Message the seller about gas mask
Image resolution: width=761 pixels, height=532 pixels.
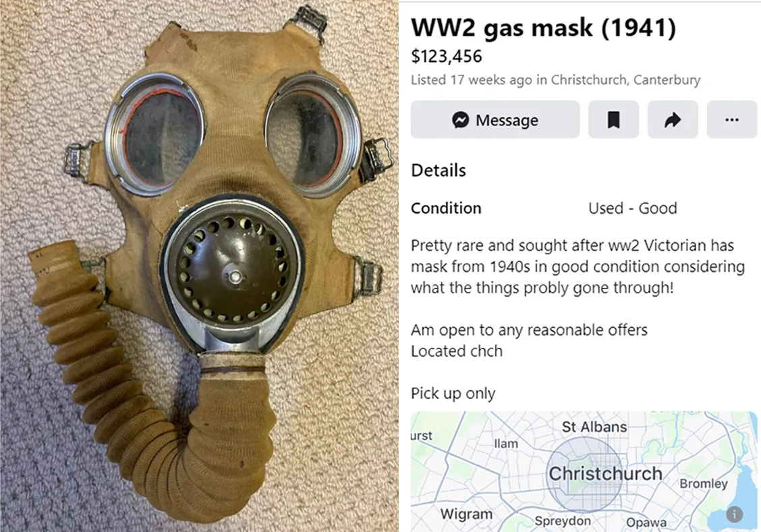495,119
